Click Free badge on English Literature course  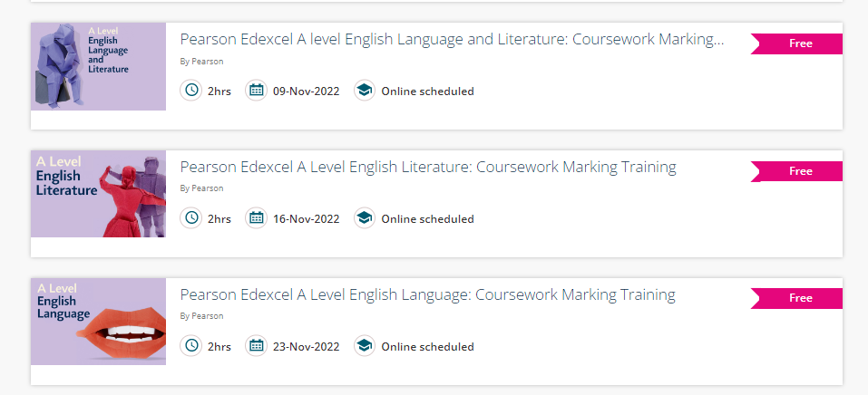(x=799, y=171)
